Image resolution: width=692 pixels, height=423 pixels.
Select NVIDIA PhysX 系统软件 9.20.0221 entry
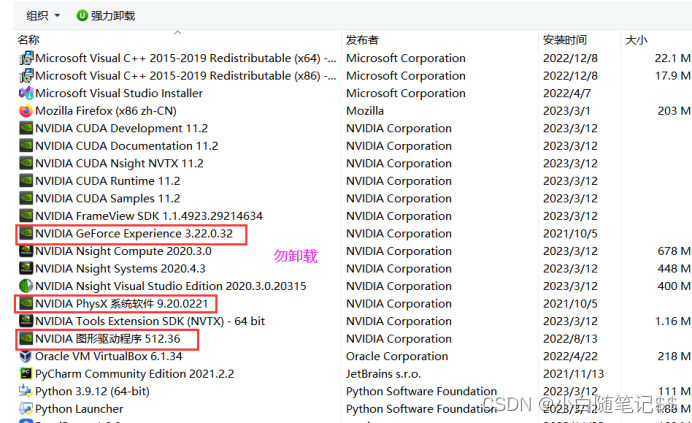[x=121, y=304]
